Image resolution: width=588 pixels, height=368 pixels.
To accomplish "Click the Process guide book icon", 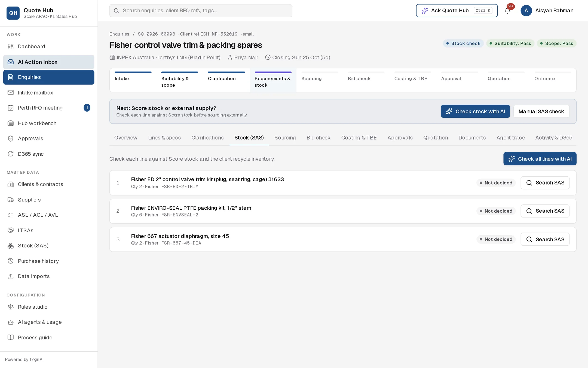I will (x=11, y=337).
